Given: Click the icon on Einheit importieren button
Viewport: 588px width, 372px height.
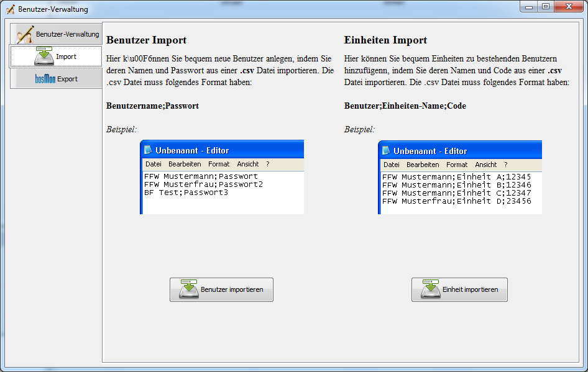Looking at the screenshot, I should coord(431,289).
